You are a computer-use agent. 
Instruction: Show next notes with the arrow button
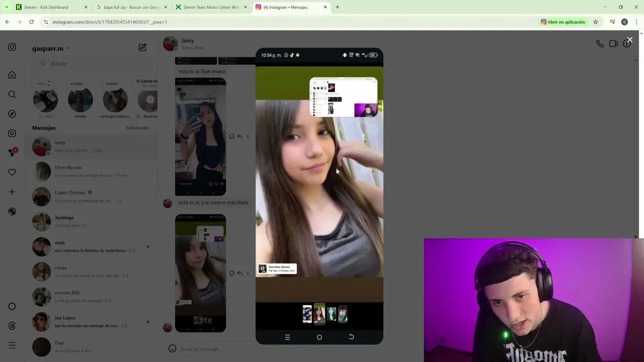coord(150,100)
